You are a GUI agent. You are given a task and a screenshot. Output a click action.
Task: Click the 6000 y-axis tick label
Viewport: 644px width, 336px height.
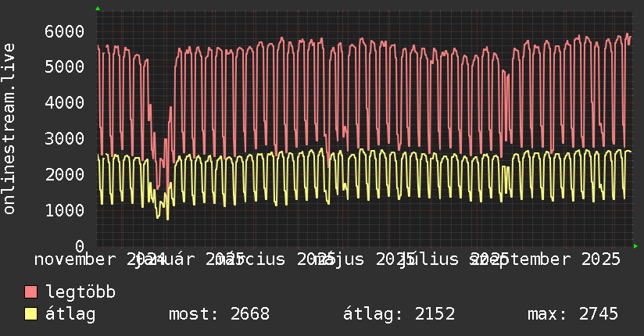(63, 31)
